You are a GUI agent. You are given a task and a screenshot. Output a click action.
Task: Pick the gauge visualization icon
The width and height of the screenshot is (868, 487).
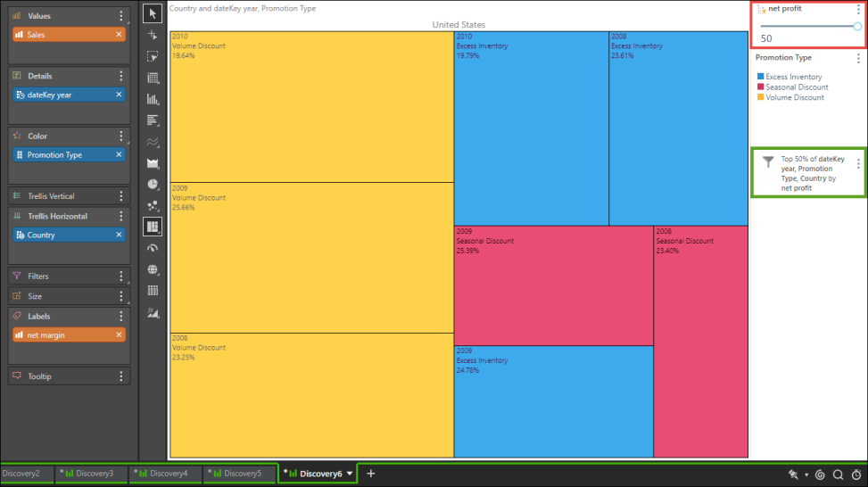pos(153,249)
